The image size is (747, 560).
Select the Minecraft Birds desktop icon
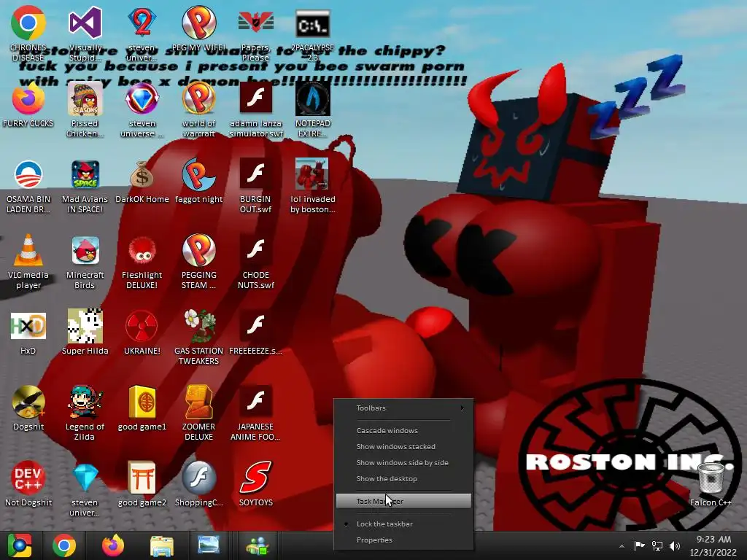pos(85,262)
